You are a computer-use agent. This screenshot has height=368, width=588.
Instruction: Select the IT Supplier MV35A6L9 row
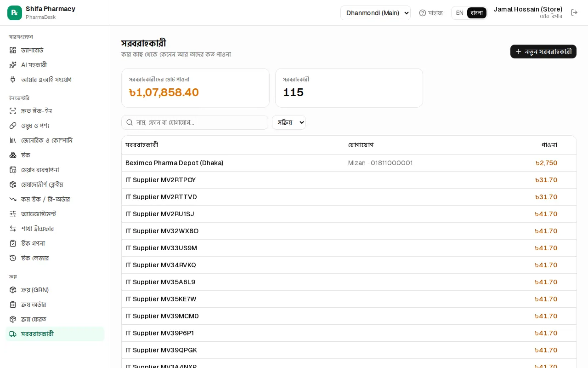click(x=349, y=282)
